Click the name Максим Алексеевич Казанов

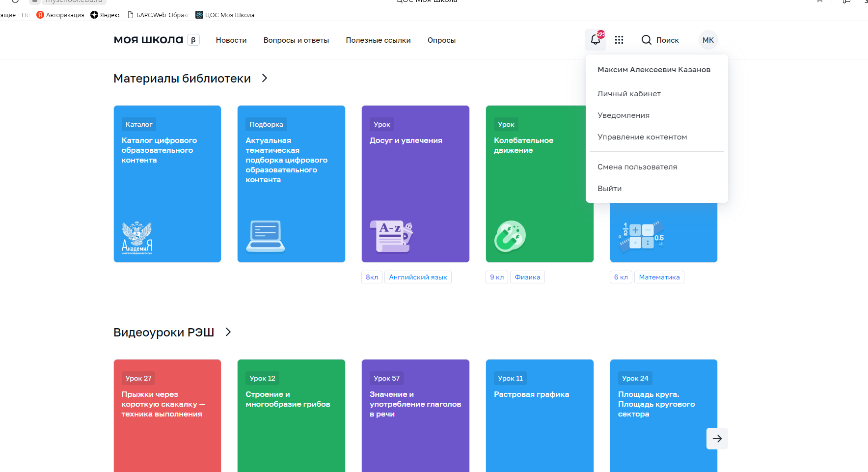pyautogui.click(x=654, y=70)
